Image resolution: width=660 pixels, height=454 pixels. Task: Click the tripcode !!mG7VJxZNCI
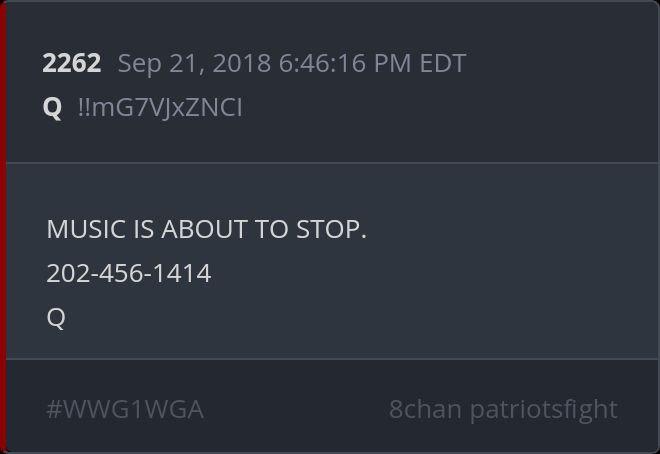point(160,108)
